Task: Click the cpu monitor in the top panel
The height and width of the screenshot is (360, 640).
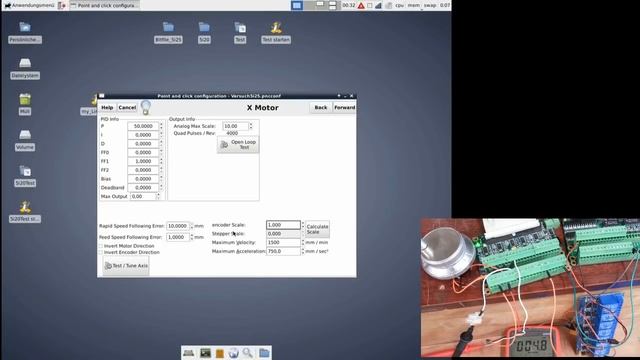Action: point(400,5)
